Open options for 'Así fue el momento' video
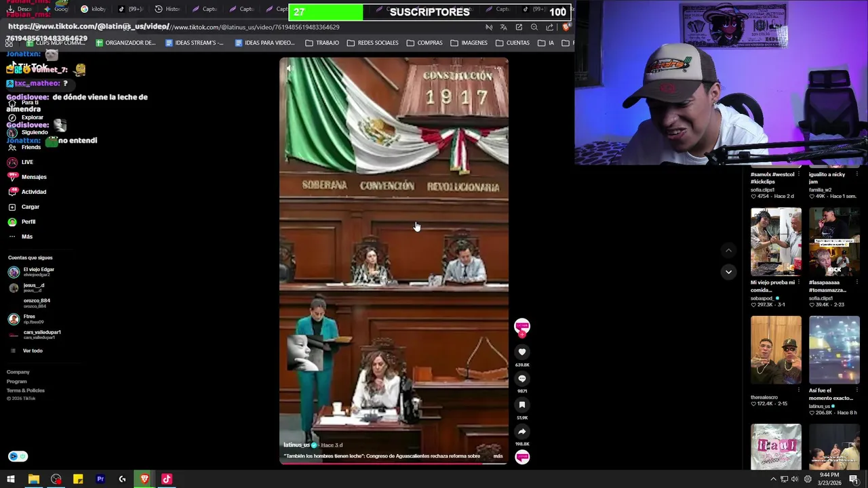 856,391
